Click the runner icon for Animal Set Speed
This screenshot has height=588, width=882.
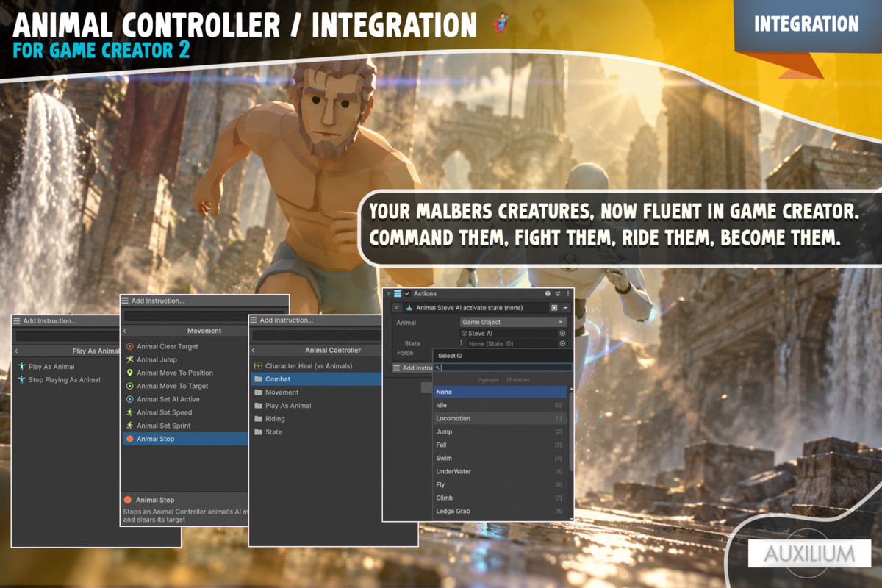130,412
